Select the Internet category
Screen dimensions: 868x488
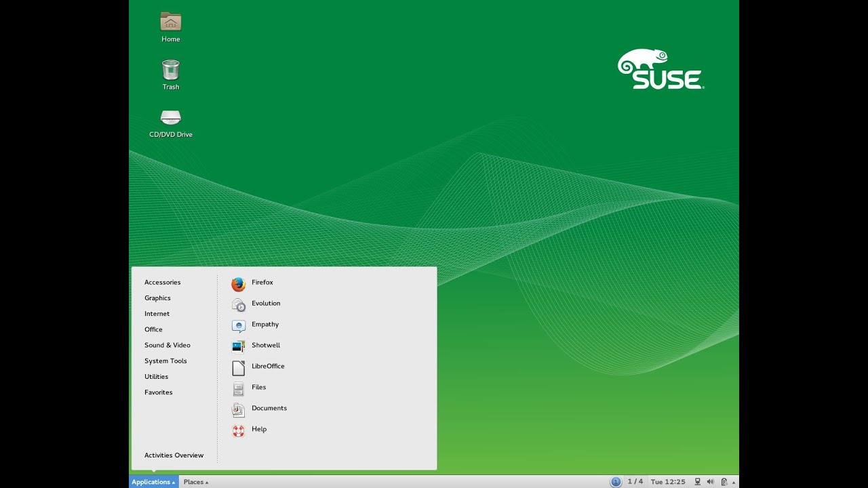(157, 314)
